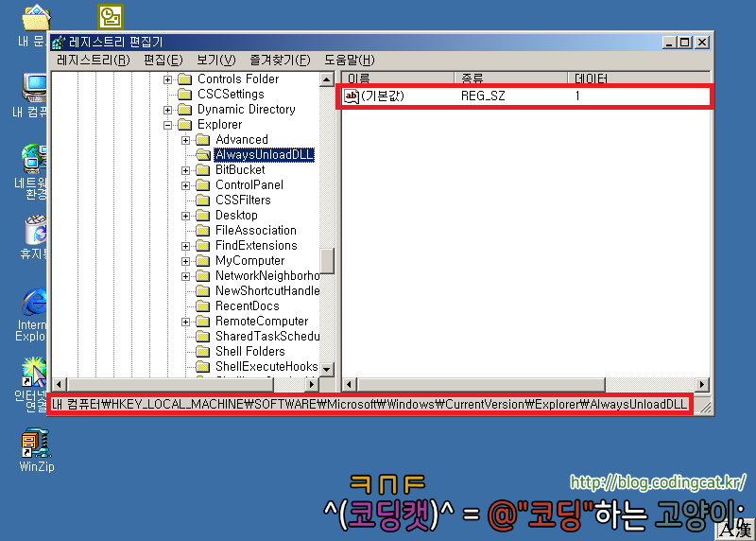Select the Shell Folders key label
Image resolution: width=756 pixels, height=541 pixels.
[250, 351]
